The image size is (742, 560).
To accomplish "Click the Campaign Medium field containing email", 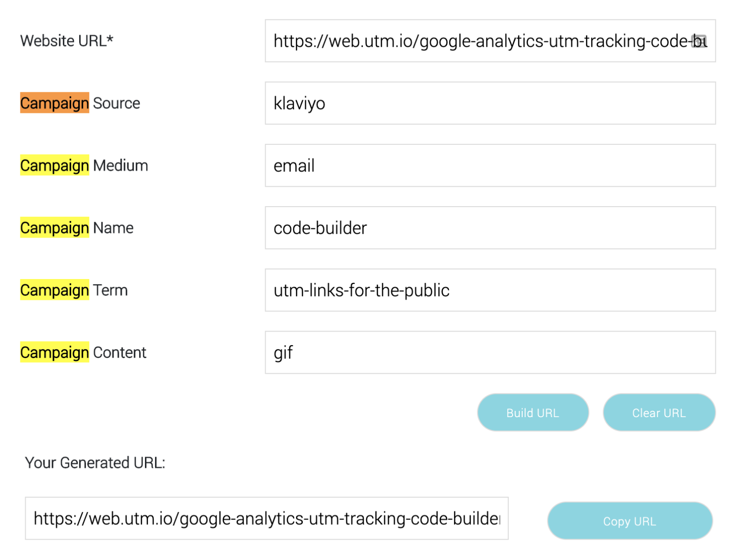I will tap(490, 165).
